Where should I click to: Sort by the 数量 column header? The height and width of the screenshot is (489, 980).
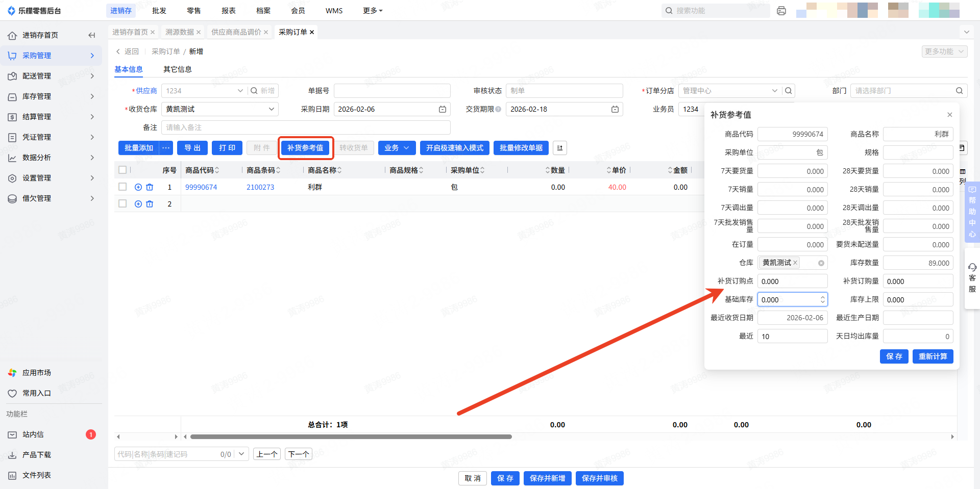[x=555, y=170]
